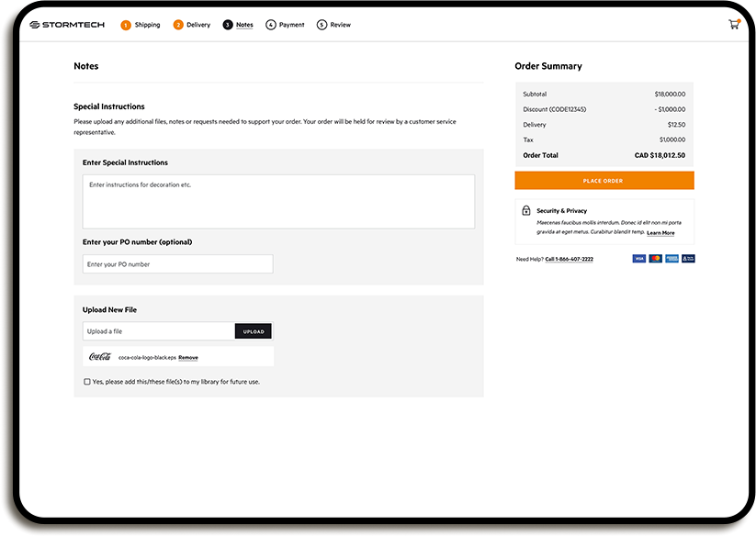Enable adding uploaded files to library for future use

[86, 381]
